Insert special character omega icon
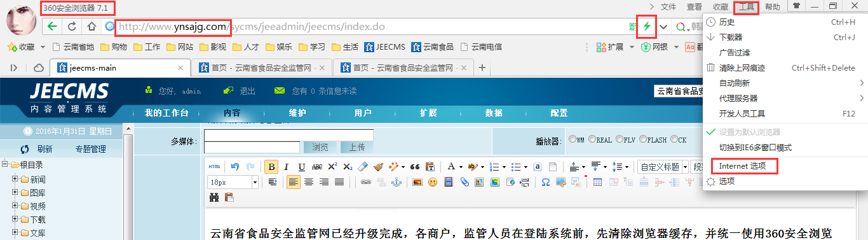 545,182
